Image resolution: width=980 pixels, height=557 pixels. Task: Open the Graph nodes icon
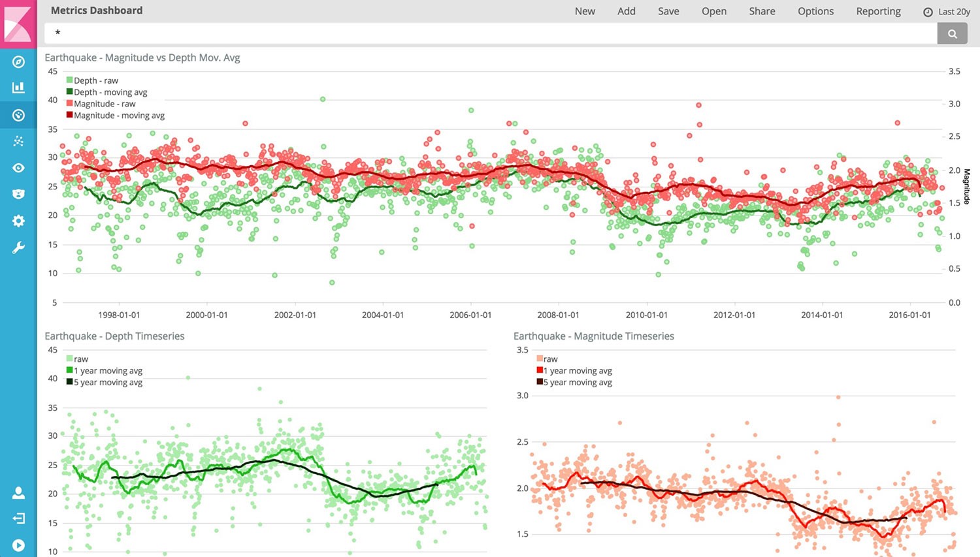18,141
